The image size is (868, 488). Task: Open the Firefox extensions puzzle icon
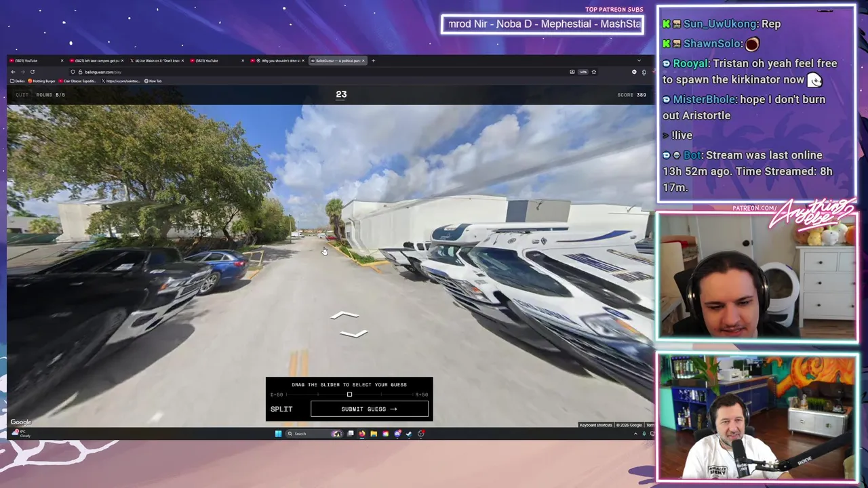tap(644, 72)
